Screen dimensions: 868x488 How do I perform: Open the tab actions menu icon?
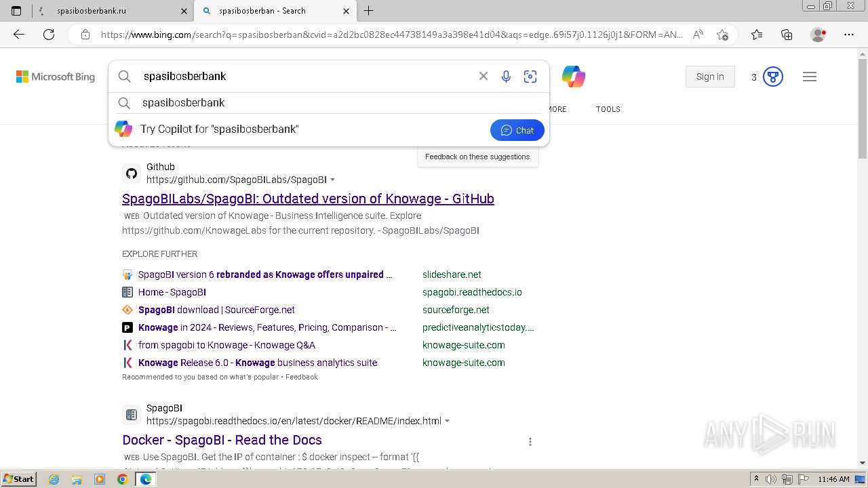click(x=16, y=11)
